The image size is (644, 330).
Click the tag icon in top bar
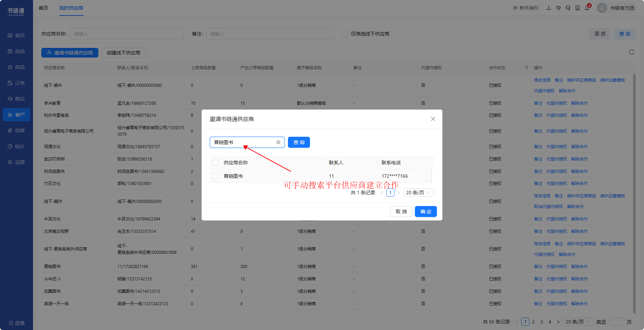point(558,8)
